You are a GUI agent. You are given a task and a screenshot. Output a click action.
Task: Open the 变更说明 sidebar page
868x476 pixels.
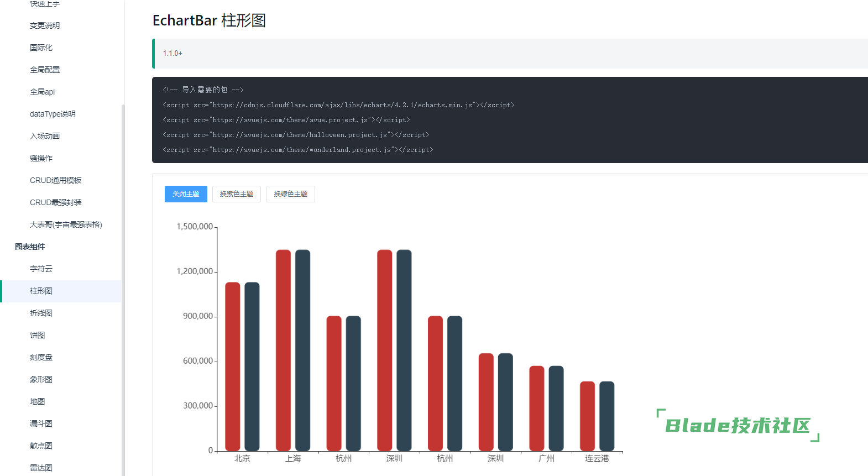pyautogui.click(x=45, y=25)
